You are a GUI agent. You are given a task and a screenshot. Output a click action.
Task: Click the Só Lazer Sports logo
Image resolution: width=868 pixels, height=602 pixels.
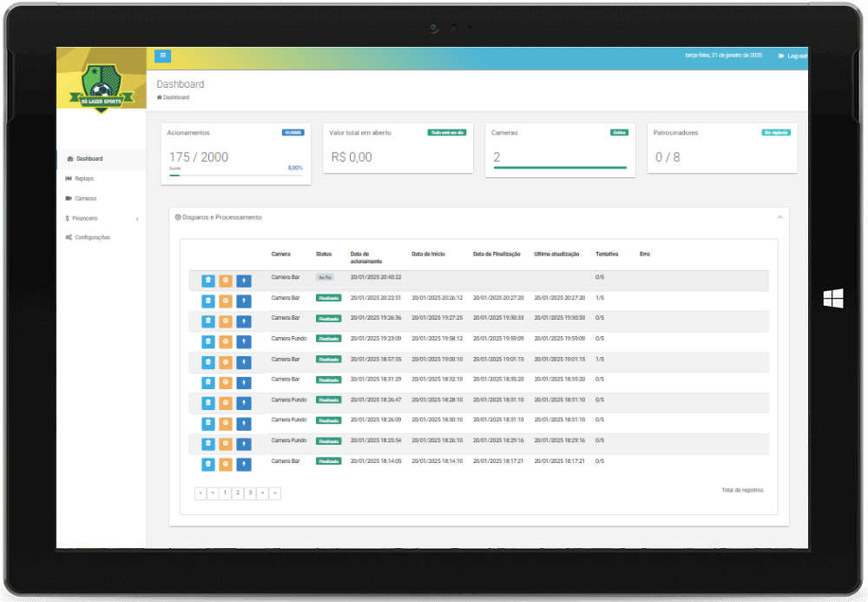click(102, 86)
